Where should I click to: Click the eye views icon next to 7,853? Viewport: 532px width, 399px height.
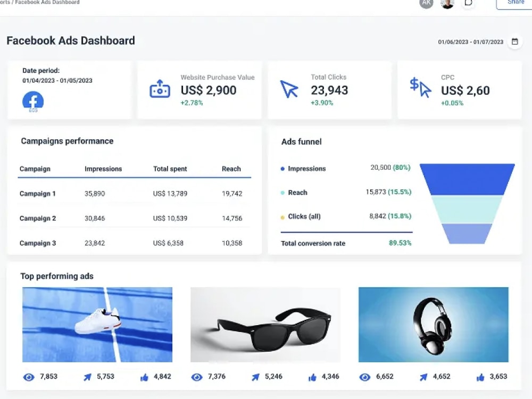pos(29,377)
